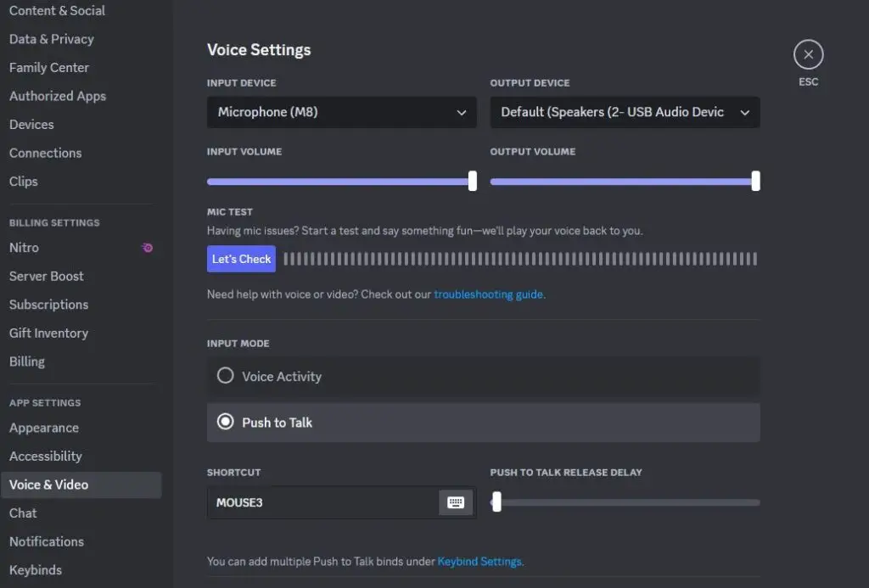Open the troubleshooting guide link
Screen dimensions: 869x588
click(x=488, y=294)
